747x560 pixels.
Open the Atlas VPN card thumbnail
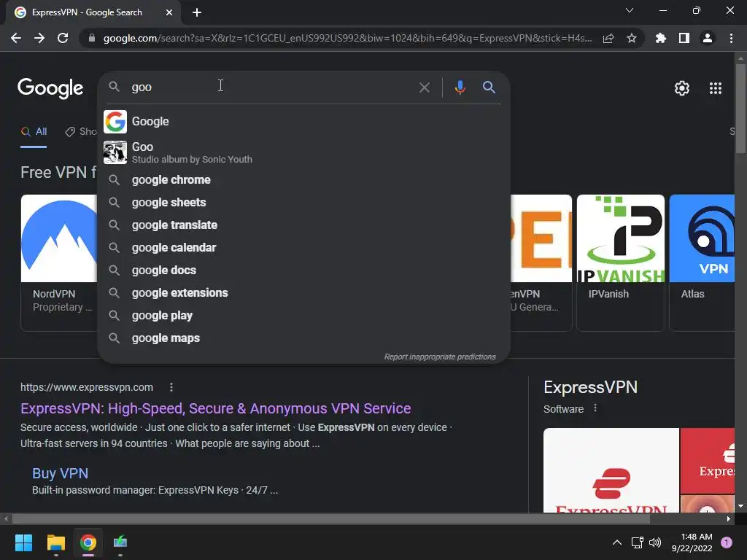click(x=702, y=238)
